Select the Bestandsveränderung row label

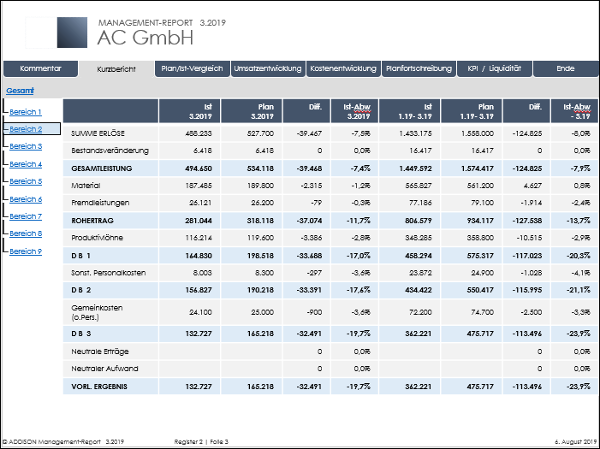click(x=110, y=151)
